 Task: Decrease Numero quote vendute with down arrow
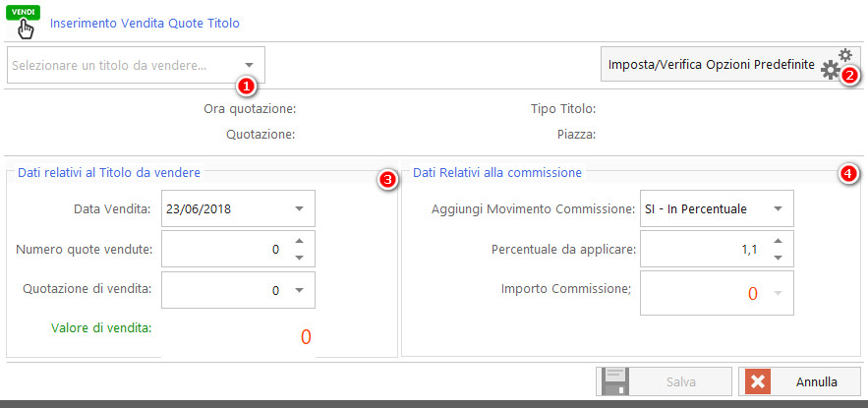tap(299, 258)
